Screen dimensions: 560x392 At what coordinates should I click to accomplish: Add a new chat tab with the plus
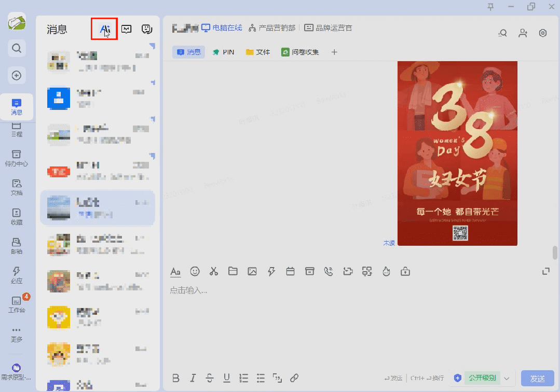point(334,52)
